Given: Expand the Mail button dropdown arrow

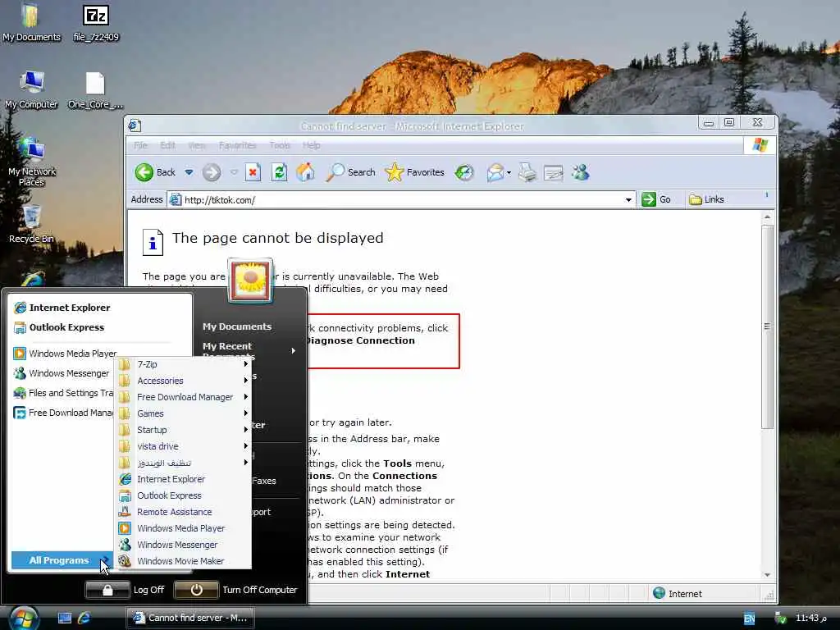Looking at the screenshot, I should [x=509, y=172].
